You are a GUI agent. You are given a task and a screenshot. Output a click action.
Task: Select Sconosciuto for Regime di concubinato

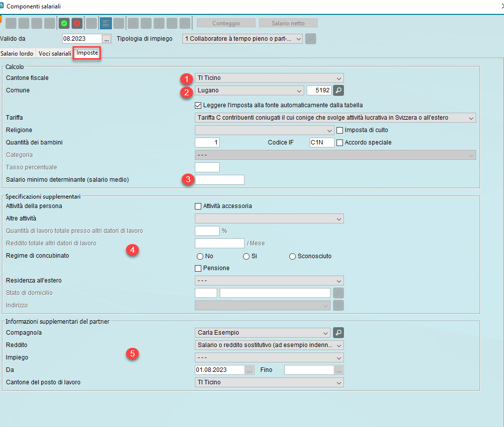click(x=292, y=257)
